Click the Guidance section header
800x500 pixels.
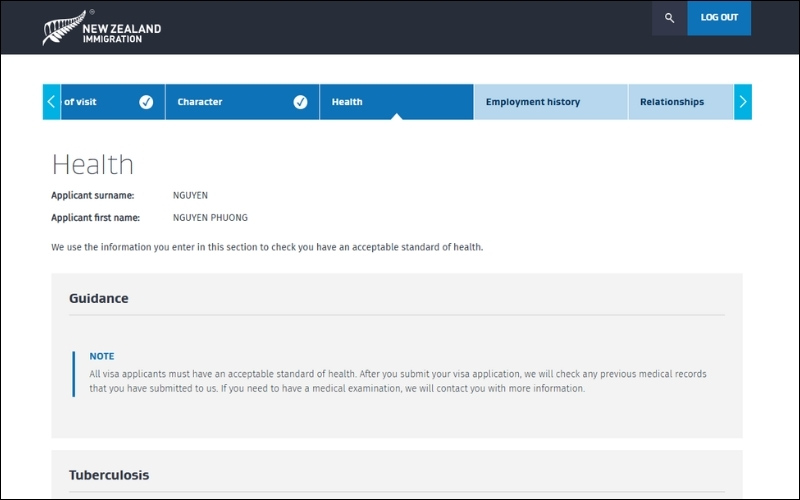coord(98,298)
